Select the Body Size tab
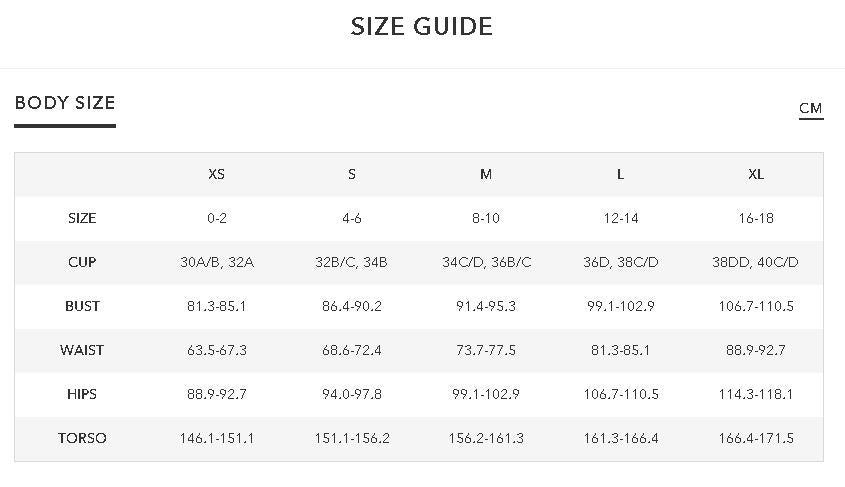The width and height of the screenshot is (845, 487). click(x=65, y=103)
